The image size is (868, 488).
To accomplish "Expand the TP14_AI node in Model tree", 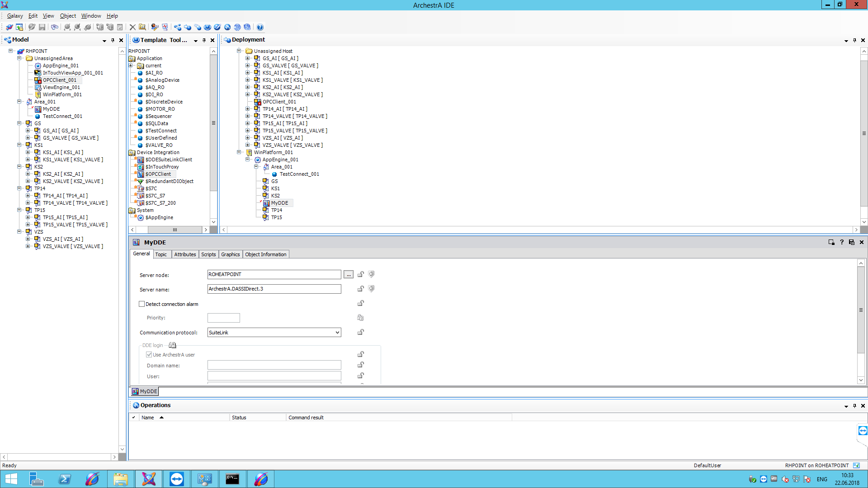I will (28, 196).
